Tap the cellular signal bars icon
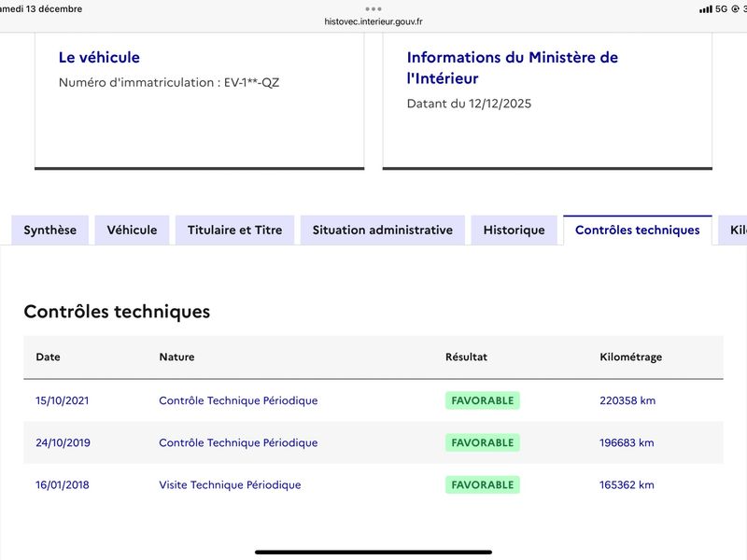This screenshot has height=560, width=747. click(x=706, y=9)
